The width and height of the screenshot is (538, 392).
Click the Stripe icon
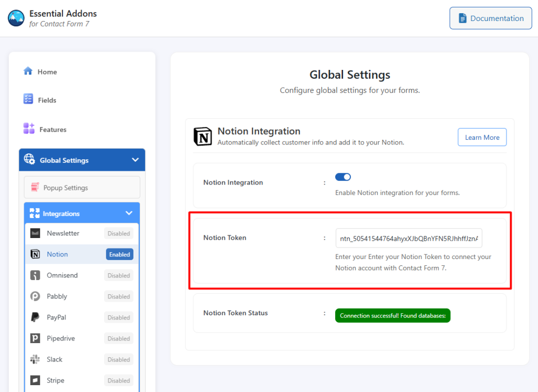coord(35,380)
